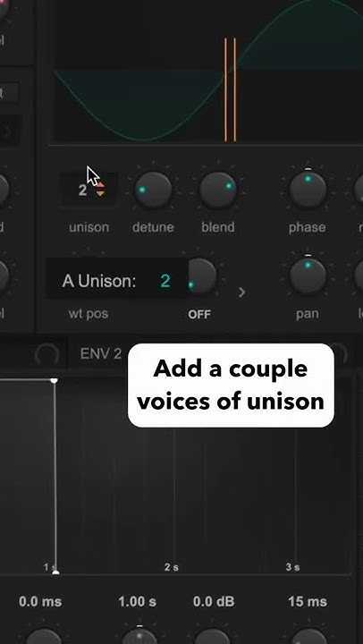Click the detune knob
Screen dimensions: 363x644
pyautogui.click(x=153, y=191)
